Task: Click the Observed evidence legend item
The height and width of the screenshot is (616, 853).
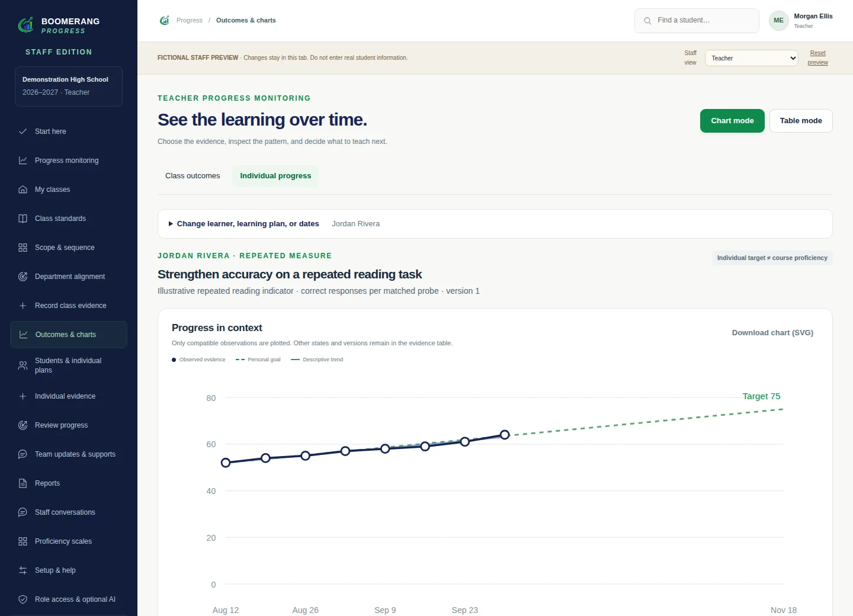Action: pos(198,360)
